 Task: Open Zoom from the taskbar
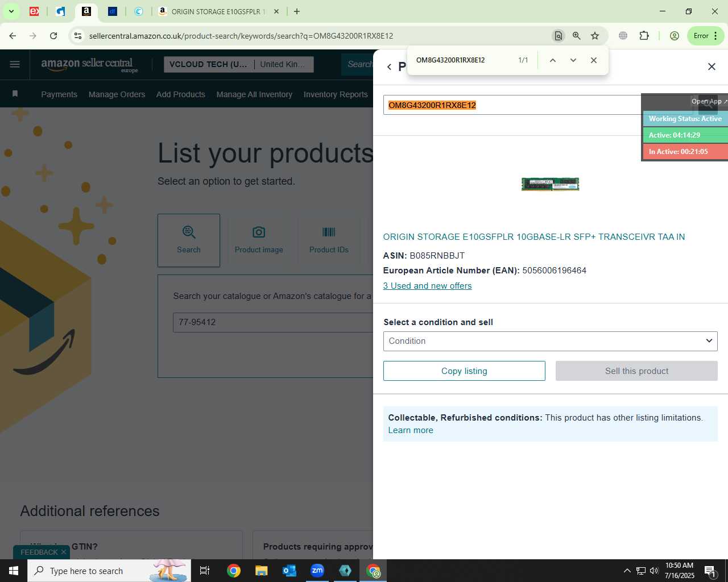click(317, 571)
